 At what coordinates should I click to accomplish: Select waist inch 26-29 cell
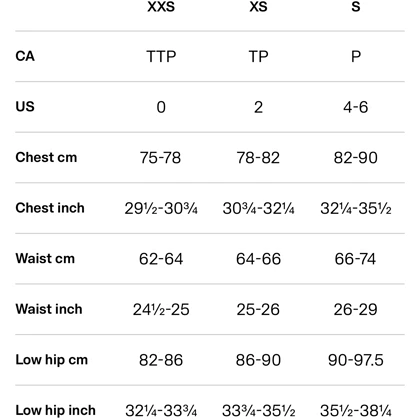356,310
